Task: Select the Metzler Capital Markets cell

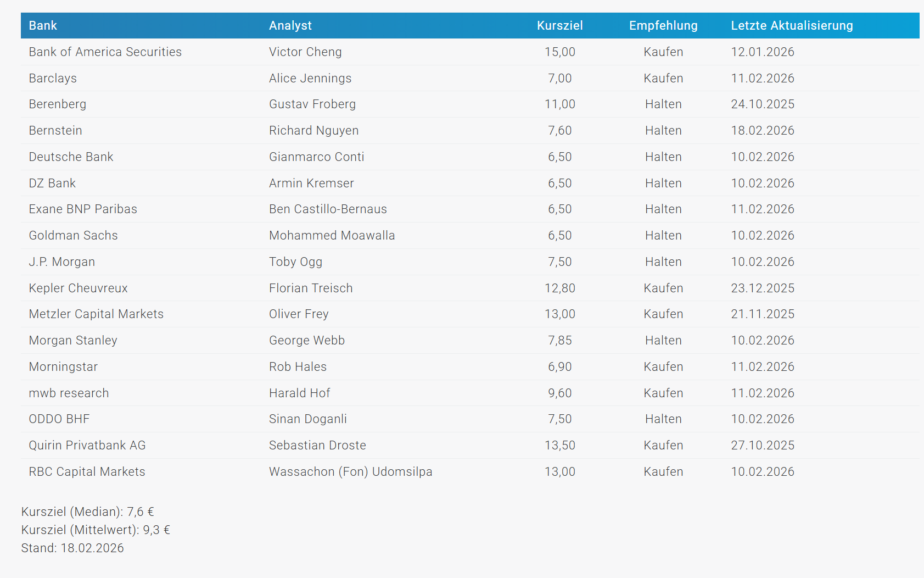Action: [x=97, y=314]
